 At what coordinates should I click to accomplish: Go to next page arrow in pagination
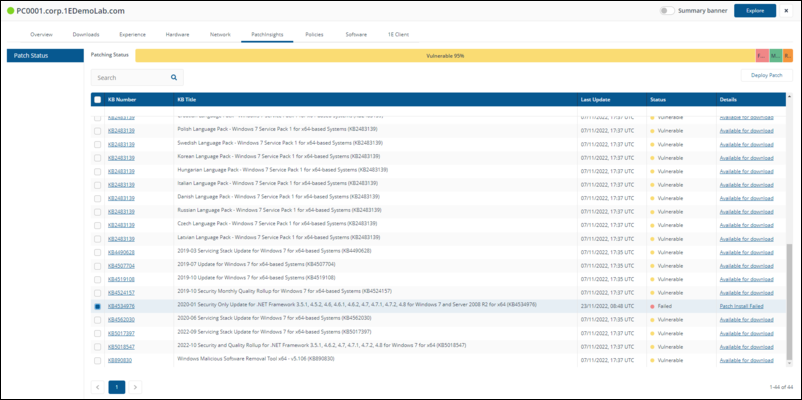[x=135, y=386]
